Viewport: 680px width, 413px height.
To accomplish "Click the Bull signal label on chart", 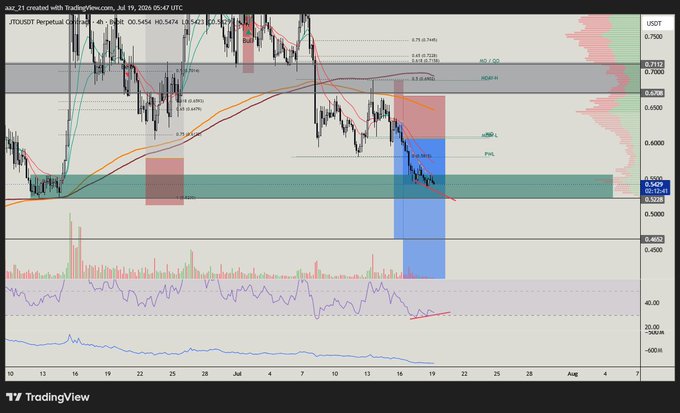I will (x=248, y=40).
